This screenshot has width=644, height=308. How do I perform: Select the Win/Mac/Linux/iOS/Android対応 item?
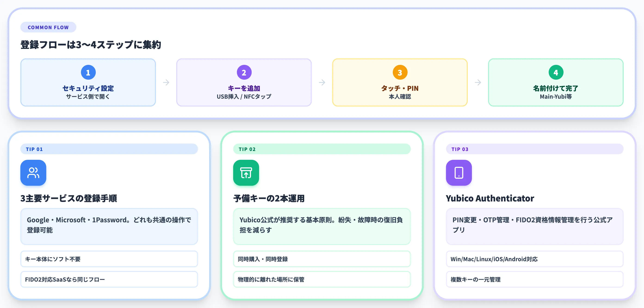535,259
